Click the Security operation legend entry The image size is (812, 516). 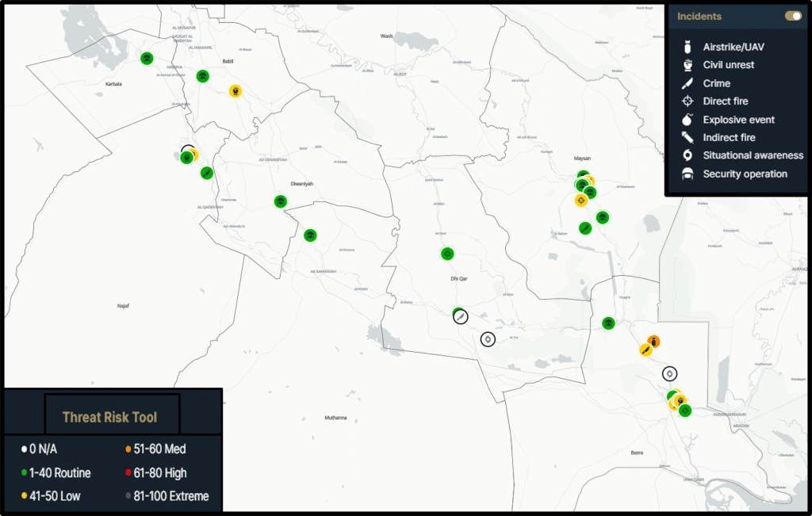tap(745, 174)
